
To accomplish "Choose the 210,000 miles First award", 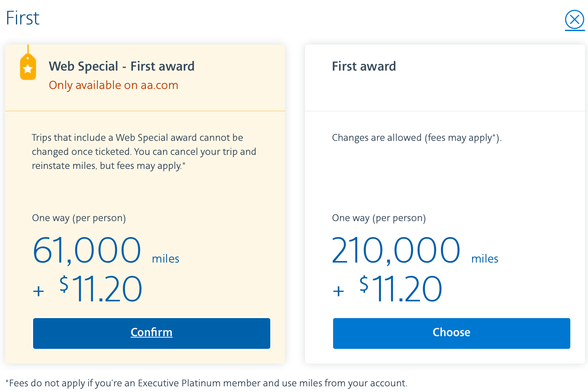I will click(x=451, y=333).
